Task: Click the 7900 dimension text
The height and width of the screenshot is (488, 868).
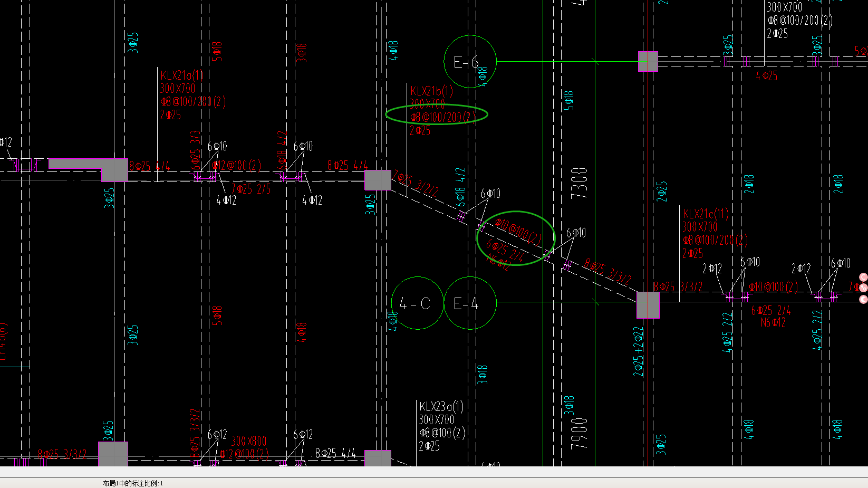Action: [579, 434]
